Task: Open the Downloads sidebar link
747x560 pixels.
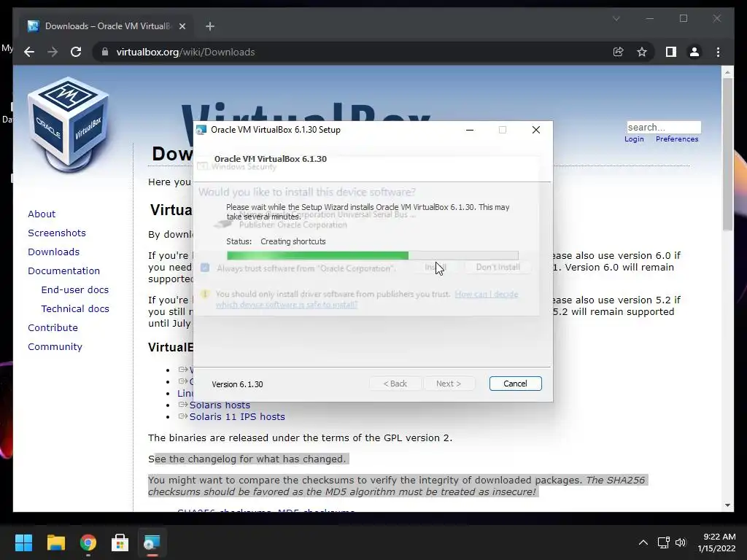Action: point(53,252)
